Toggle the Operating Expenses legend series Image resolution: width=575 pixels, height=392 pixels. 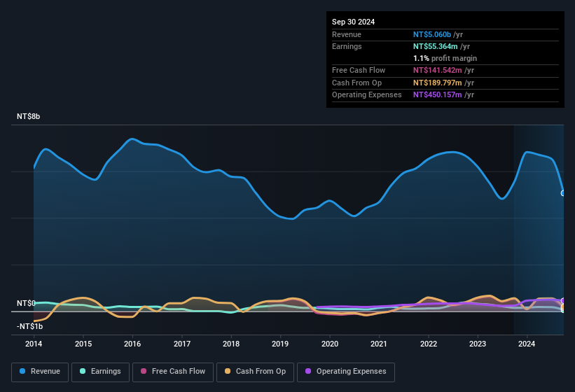345,372
